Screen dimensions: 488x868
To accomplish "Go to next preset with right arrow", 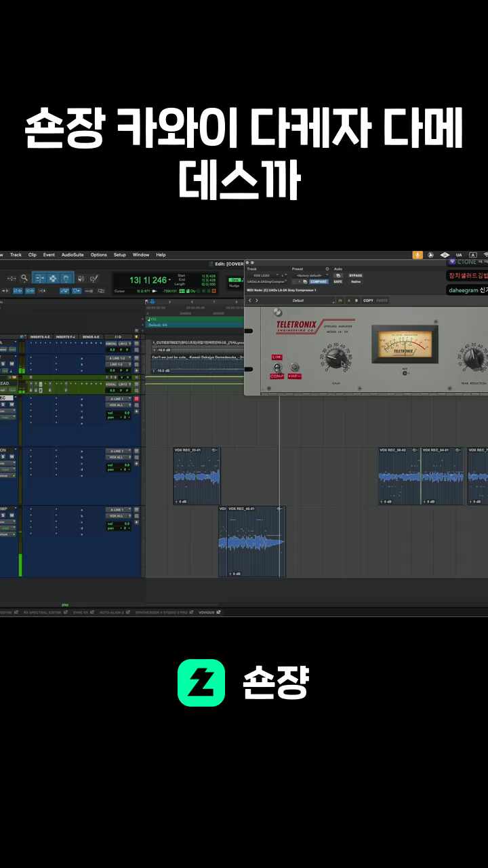I will [256, 300].
